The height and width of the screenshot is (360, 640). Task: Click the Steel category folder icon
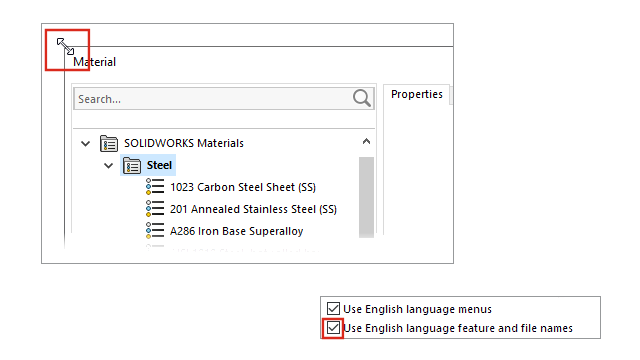[132, 166]
